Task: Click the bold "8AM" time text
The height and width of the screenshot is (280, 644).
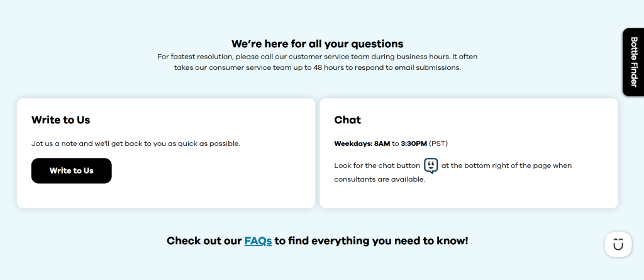Action: click(382, 143)
